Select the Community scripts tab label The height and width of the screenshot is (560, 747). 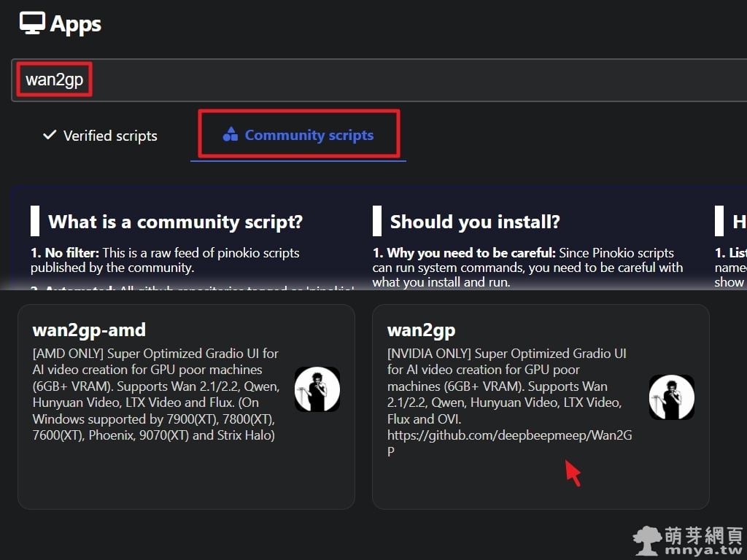coord(309,135)
